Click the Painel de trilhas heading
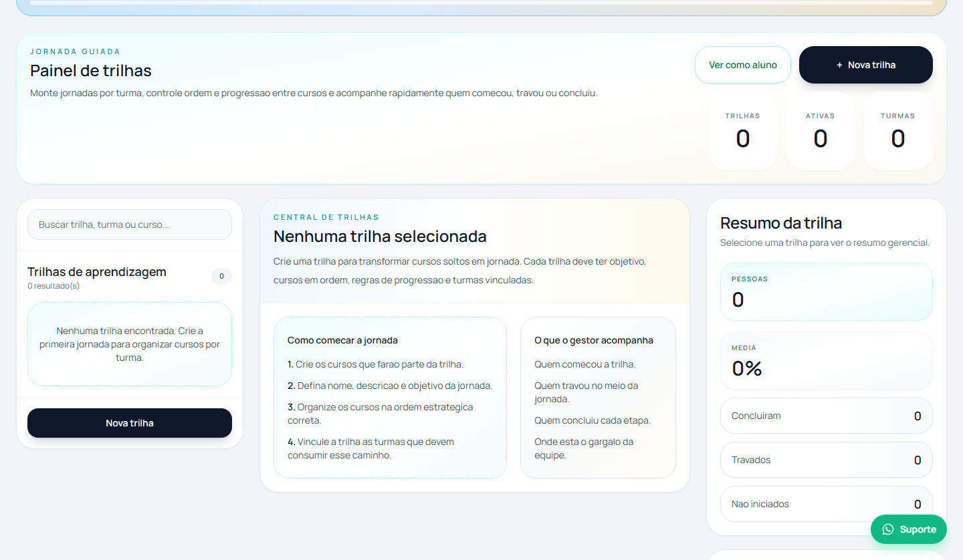This screenshot has width=963, height=560. [91, 71]
